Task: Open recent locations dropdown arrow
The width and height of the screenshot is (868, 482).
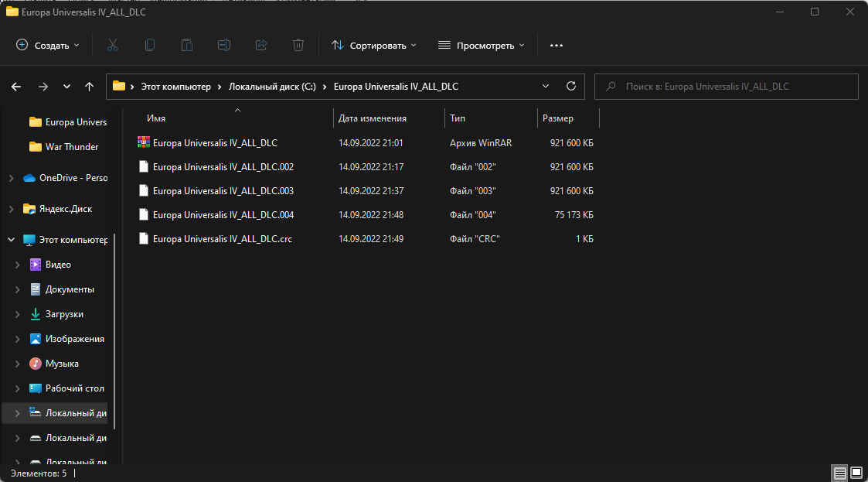Action: pos(66,87)
